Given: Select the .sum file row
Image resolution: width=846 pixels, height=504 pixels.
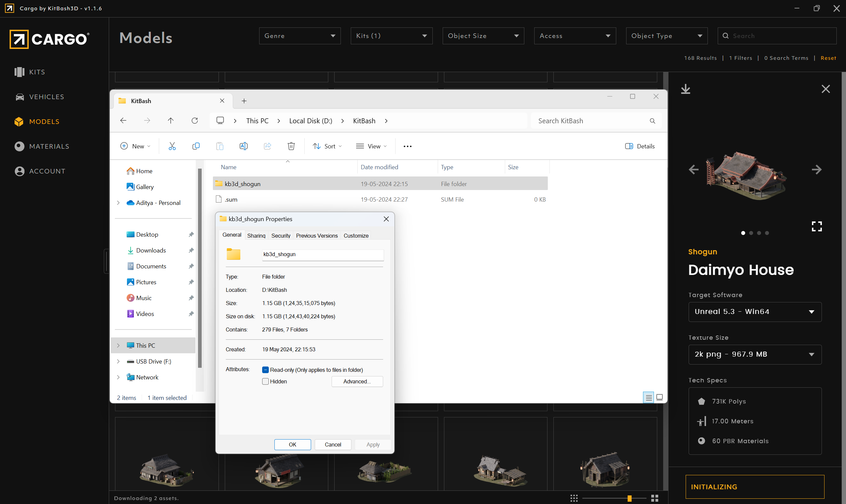Looking at the screenshot, I should pos(380,200).
